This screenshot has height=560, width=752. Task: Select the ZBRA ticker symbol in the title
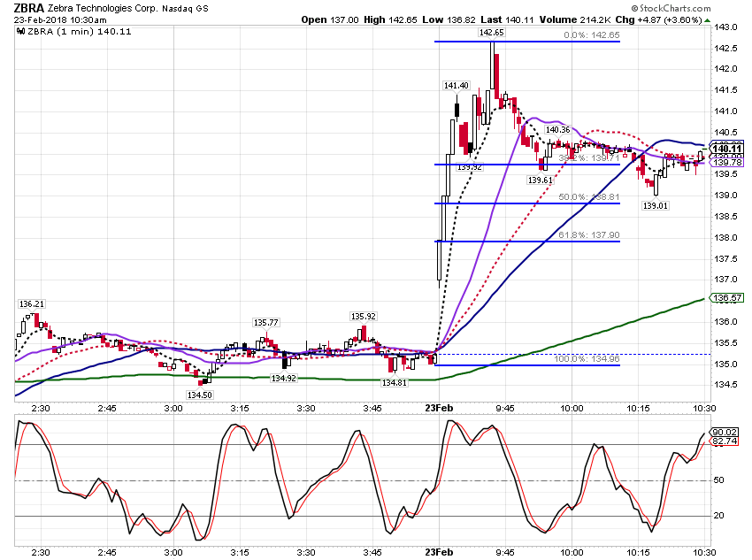click(x=29, y=8)
